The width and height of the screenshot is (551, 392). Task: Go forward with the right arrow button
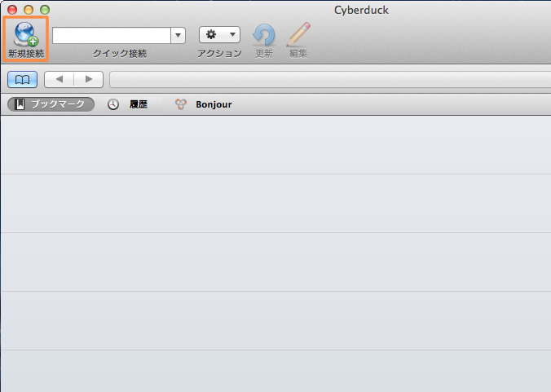[88, 79]
